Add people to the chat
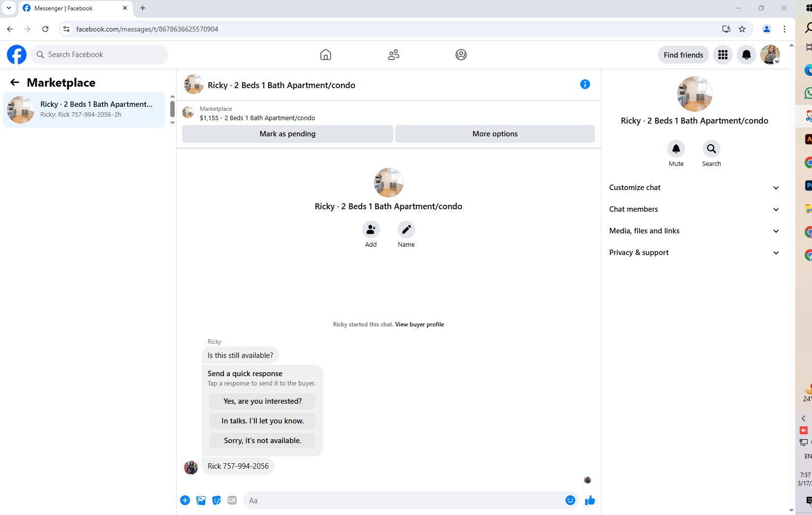This screenshot has height=515, width=812. (x=371, y=229)
